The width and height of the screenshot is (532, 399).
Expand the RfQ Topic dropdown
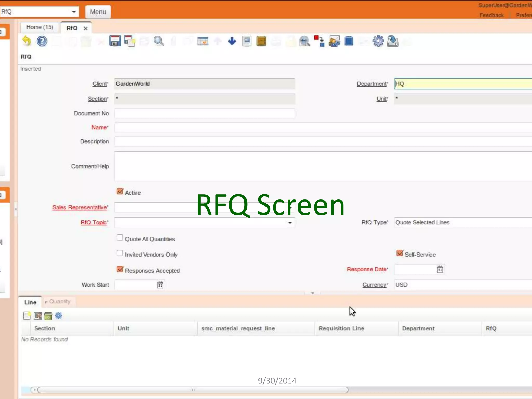pyautogui.click(x=290, y=223)
